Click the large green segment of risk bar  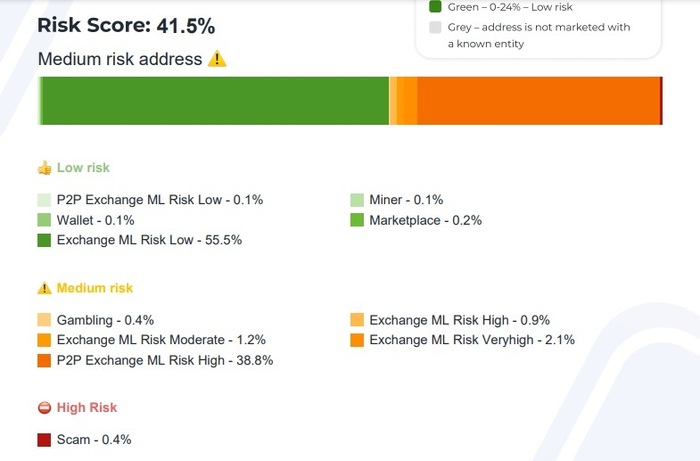point(214,101)
